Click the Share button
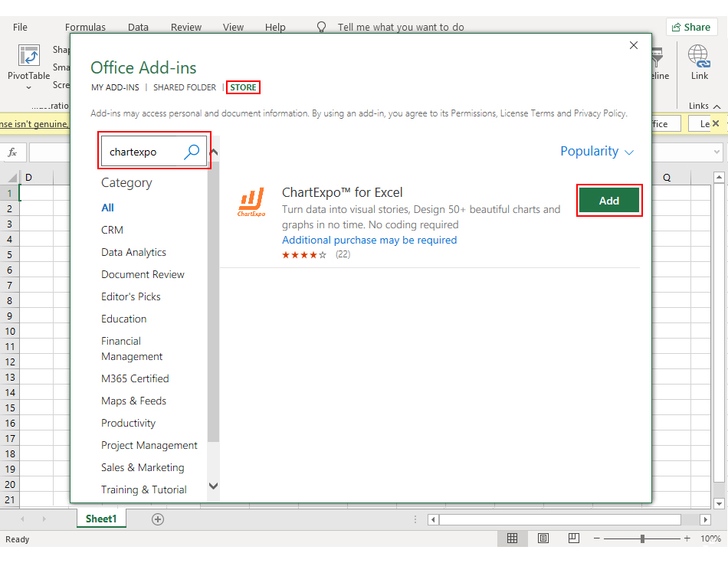Image resolution: width=728 pixels, height=563 pixels. [691, 27]
